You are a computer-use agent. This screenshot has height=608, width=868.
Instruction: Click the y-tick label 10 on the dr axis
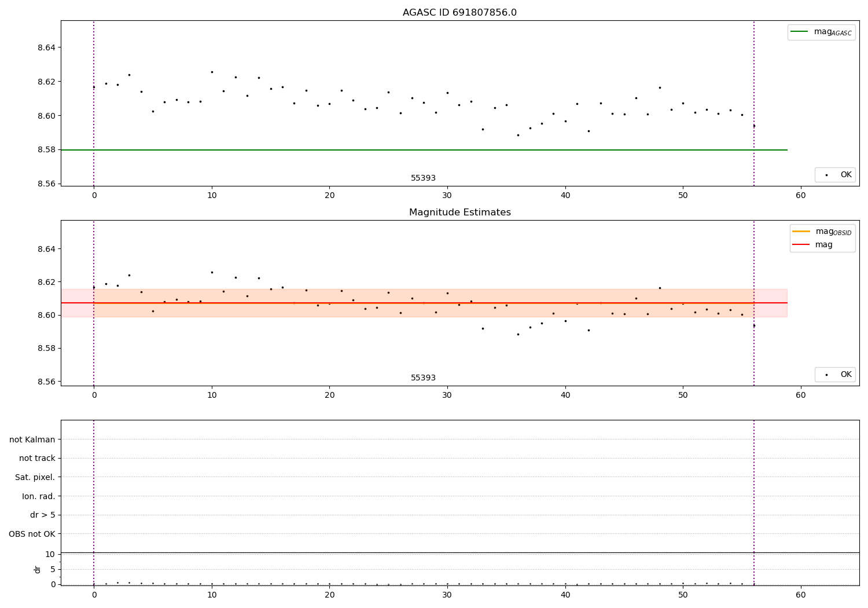50,555
